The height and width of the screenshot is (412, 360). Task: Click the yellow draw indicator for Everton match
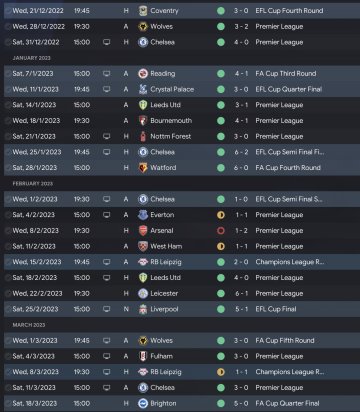point(221,215)
